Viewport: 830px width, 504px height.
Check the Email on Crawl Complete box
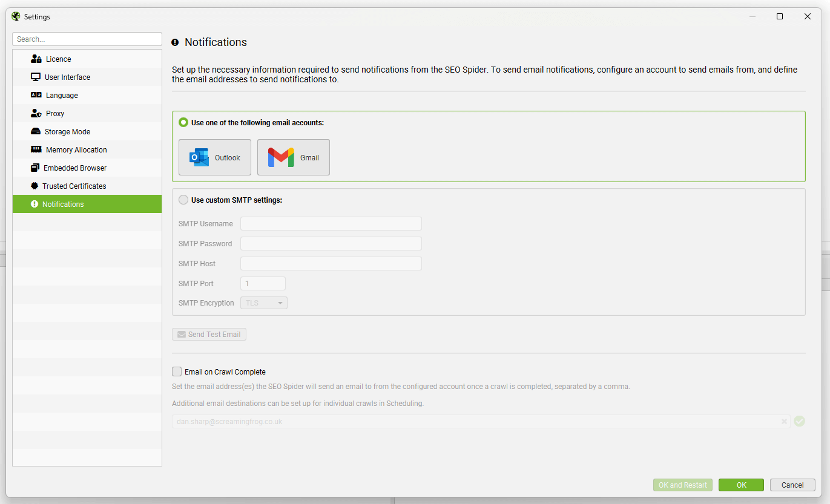click(177, 371)
